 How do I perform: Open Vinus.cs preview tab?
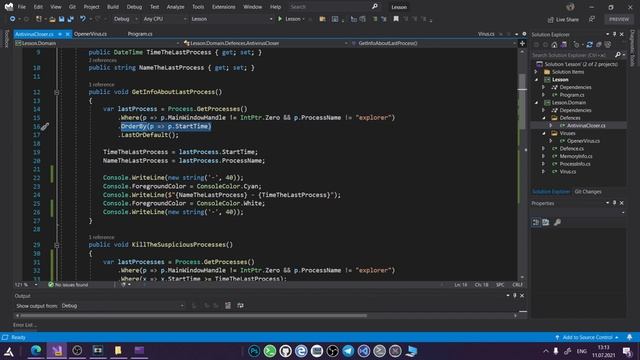pos(486,34)
